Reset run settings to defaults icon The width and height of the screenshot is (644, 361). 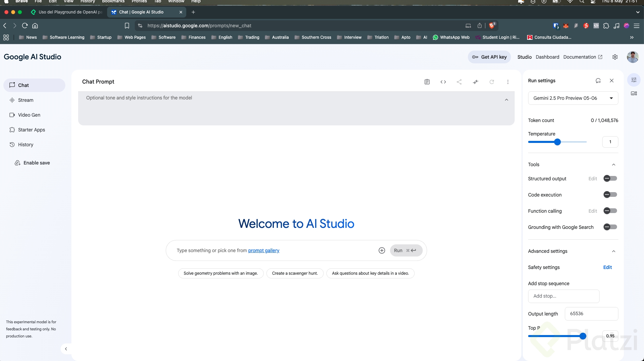(598, 81)
